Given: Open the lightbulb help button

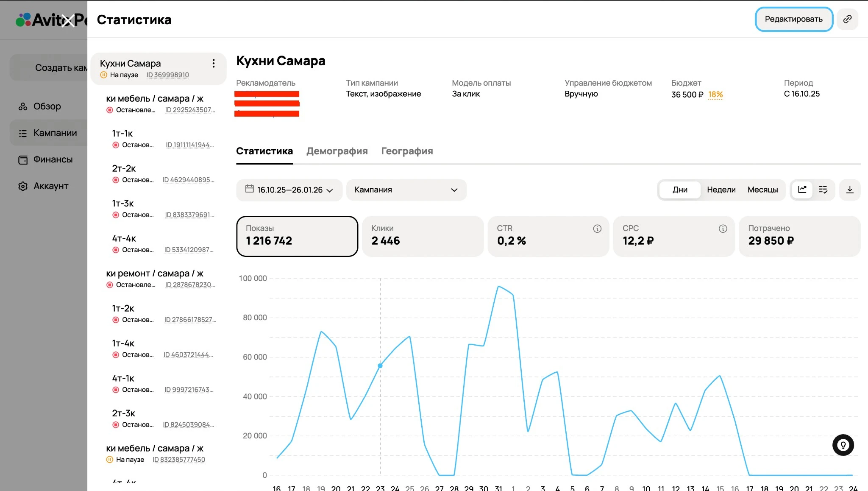Looking at the screenshot, I should click(x=843, y=445).
